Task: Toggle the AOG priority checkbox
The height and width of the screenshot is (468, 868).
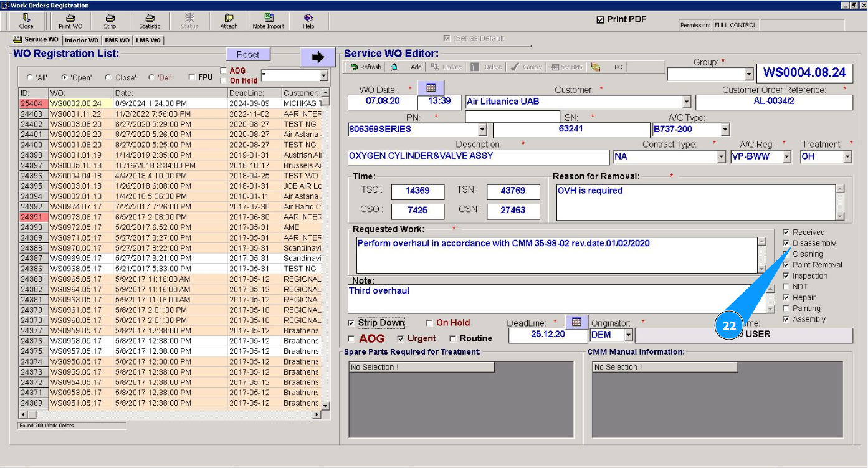Action: coord(351,339)
